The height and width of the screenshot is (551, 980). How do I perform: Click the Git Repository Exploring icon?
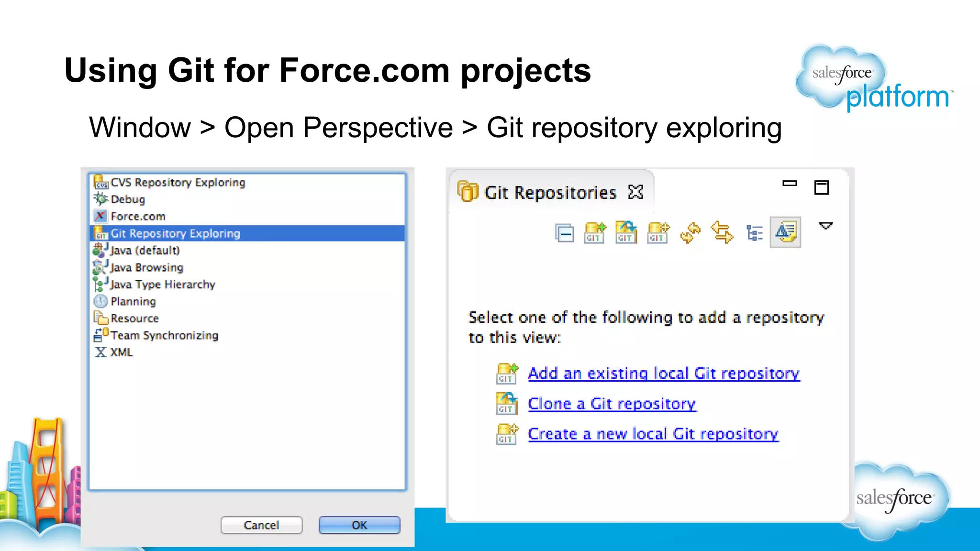[x=100, y=233]
